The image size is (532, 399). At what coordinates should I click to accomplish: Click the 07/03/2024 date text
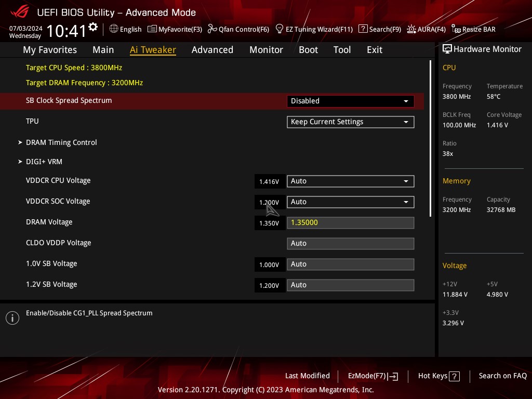(x=26, y=29)
